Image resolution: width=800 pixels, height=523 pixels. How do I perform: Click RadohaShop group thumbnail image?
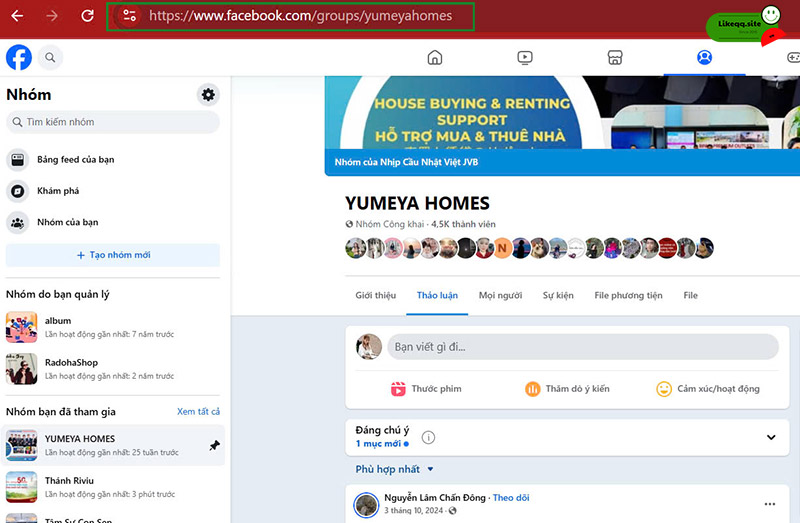click(x=21, y=369)
